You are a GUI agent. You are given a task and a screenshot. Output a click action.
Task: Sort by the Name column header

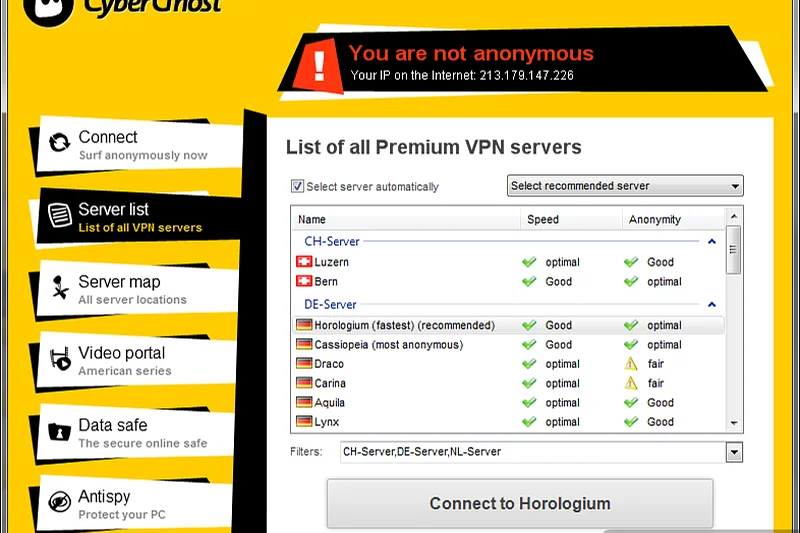point(406,219)
